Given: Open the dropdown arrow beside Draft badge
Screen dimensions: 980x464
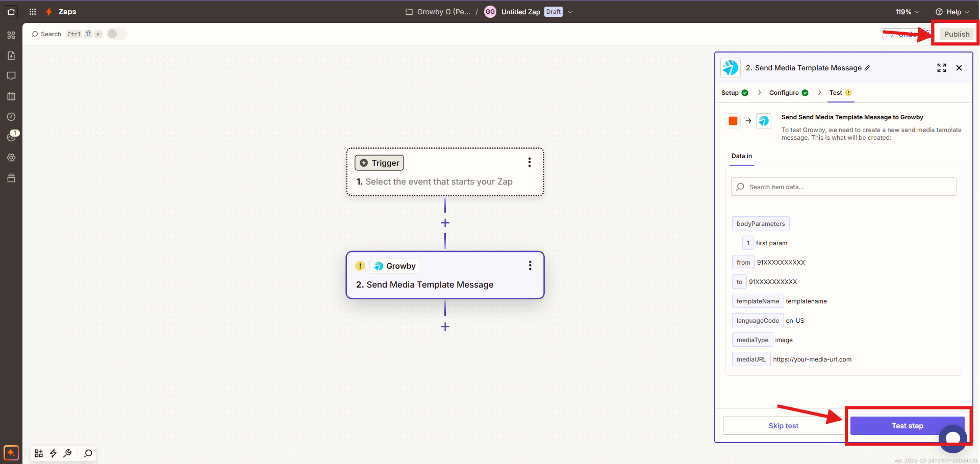Looking at the screenshot, I should pyautogui.click(x=570, y=12).
